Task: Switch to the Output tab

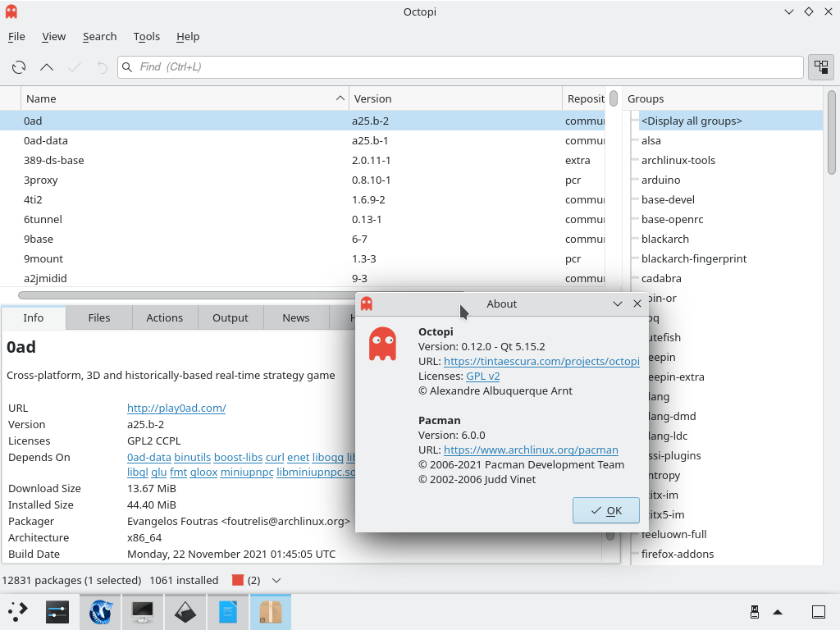Action: (x=231, y=317)
